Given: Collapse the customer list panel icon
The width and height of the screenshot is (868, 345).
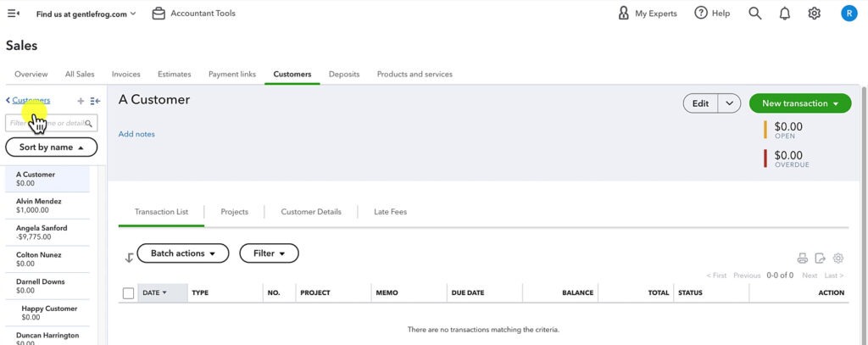Looking at the screenshot, I should click(x=95, y=101).
